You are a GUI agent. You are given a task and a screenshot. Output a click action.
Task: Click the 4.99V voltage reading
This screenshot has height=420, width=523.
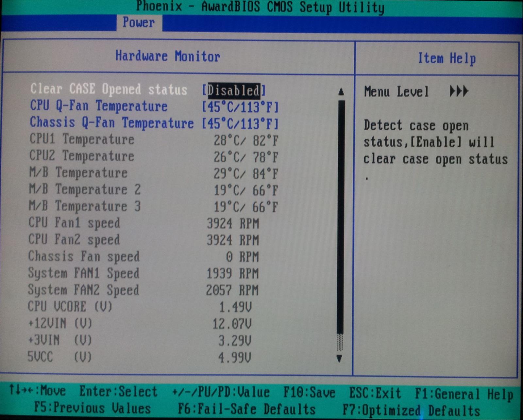click(235, 358)
